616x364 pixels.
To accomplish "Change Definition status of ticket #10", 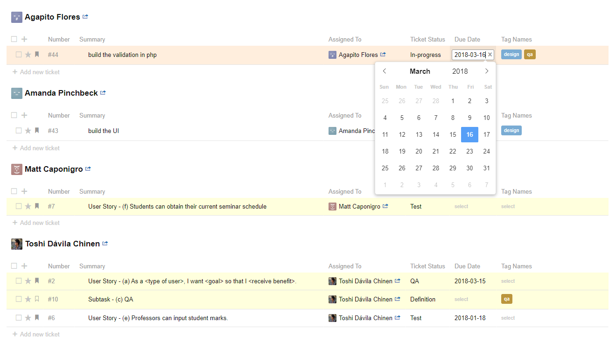I will (423, 299).
